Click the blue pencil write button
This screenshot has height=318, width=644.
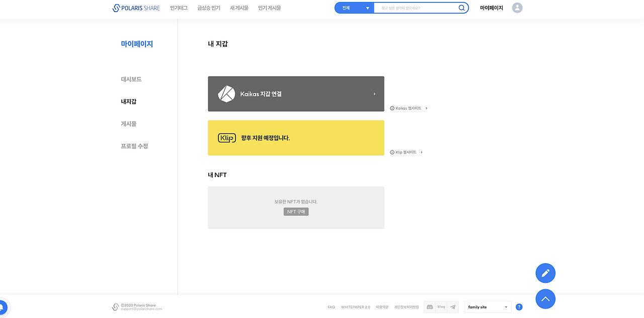(x=545, y=273)
